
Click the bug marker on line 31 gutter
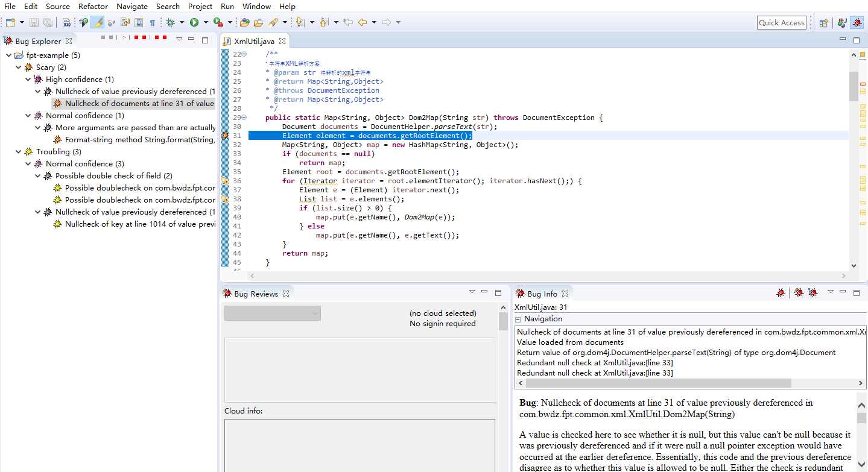(x=225, y=136)
